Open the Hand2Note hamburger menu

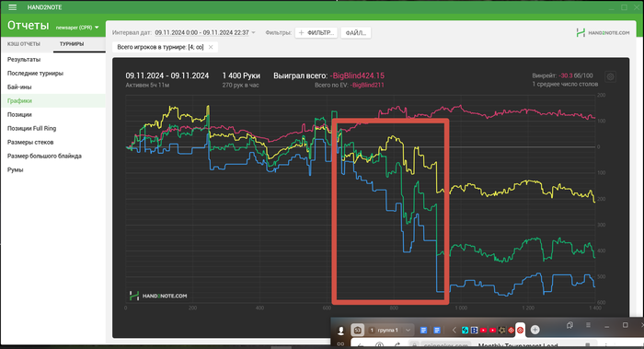click(12, 7)
